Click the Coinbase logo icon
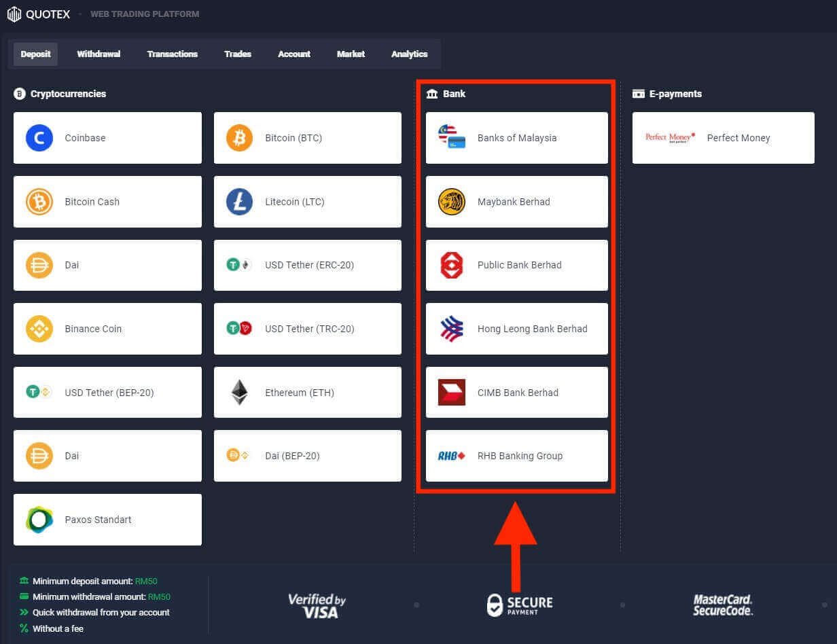837x644 pixels. pos(39,138)
